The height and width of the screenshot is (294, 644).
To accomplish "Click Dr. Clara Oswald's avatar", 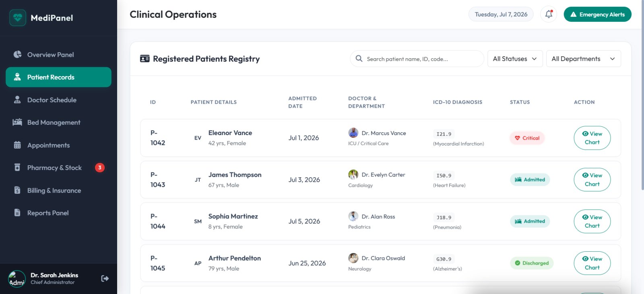I will pyautogui.click(x=353, y=258).
